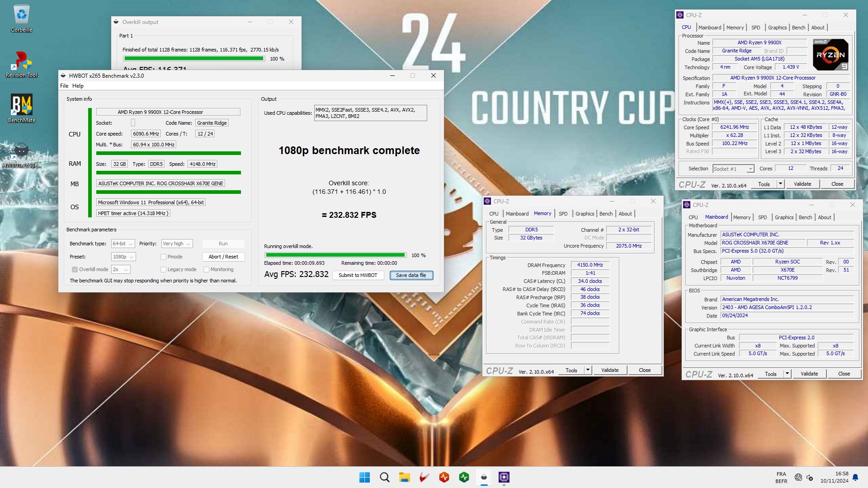Click the Overkill output window title icon
This screenshot has width=868, height=488.
[x=116, y=22]
